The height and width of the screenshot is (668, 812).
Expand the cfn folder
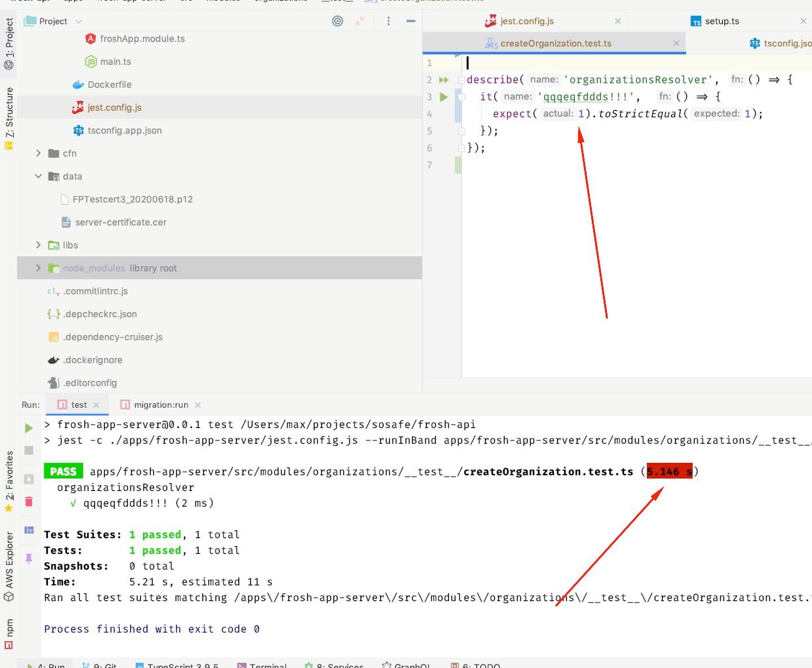[38, 153]
